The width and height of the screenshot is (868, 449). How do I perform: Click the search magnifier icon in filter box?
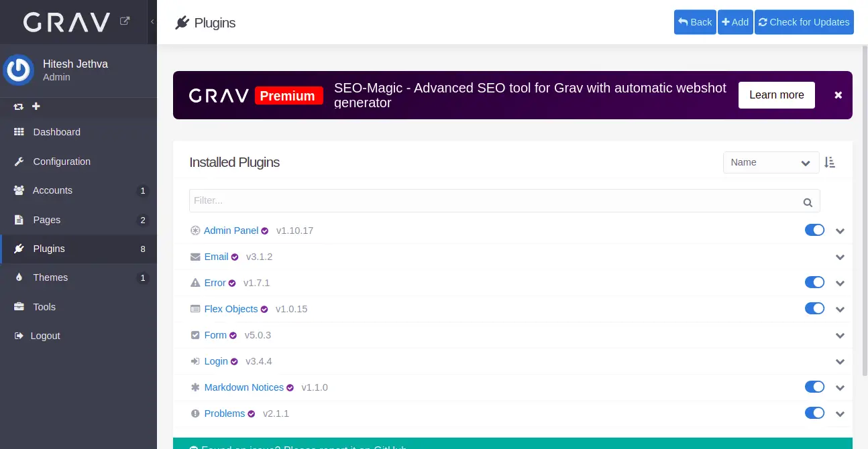pos(808,202)
